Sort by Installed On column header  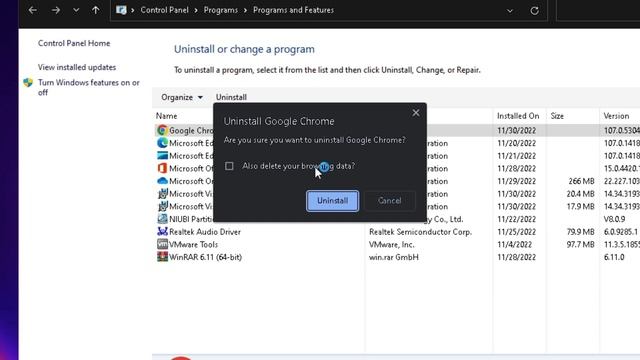pyautogui.click(x=518, y=116)
